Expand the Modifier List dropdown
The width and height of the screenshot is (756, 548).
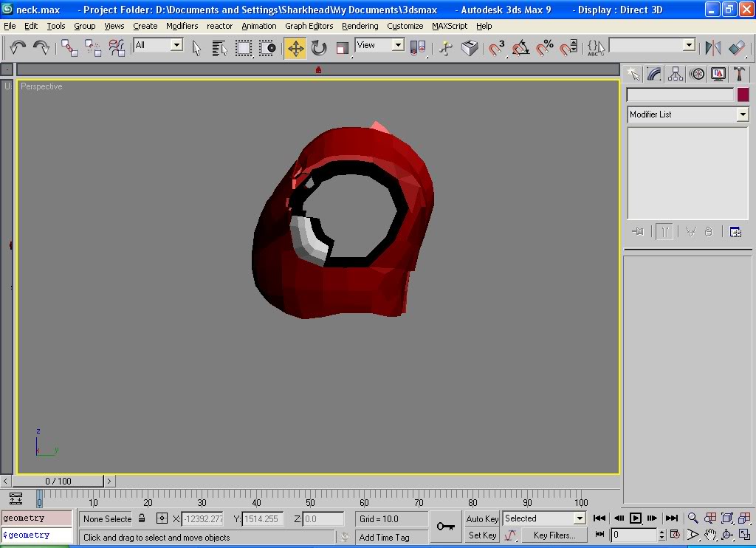pyautogui.click(x=743, y=114)
